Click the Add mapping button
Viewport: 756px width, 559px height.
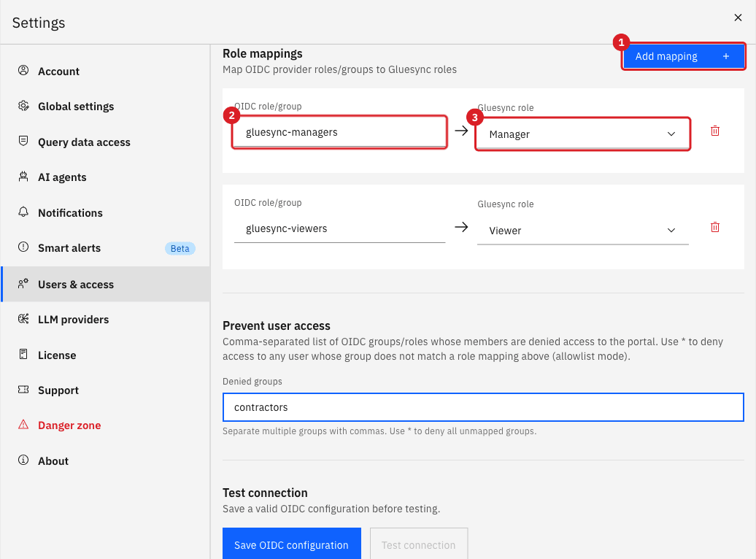[683, 56]
